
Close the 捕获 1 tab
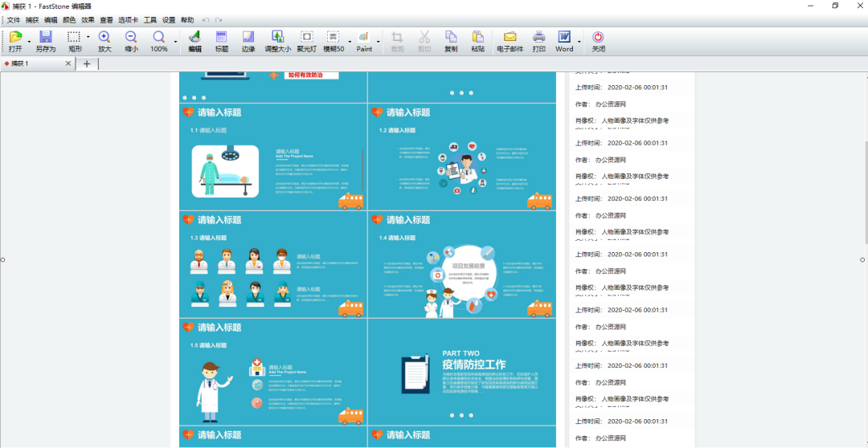[68, 63]
